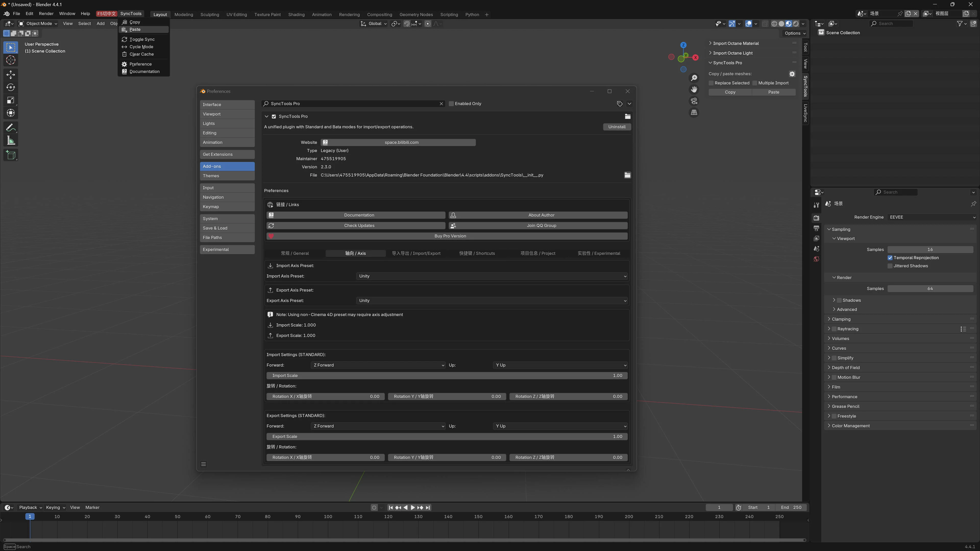Open Import Settings Forward axis dropdown
This screenshot has width=980, height=551.
[x=378, y=365]
